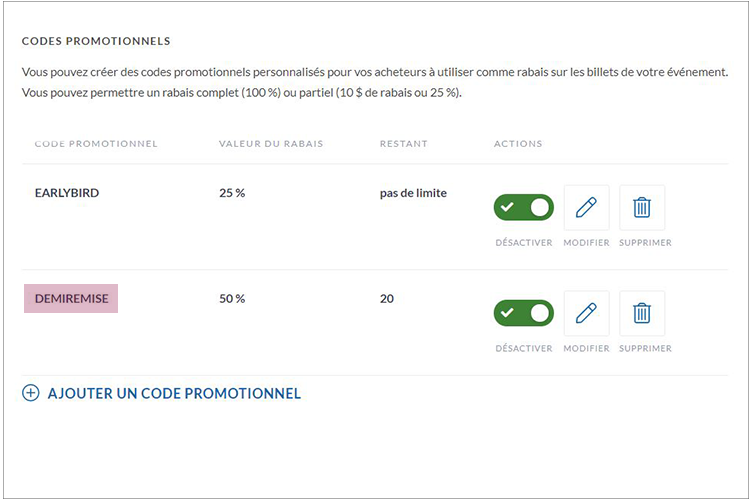Click the highlighted DEMIREMISE code
This screenshot has width=755, height=500.
pyautogui.click(x=71, y=299)
